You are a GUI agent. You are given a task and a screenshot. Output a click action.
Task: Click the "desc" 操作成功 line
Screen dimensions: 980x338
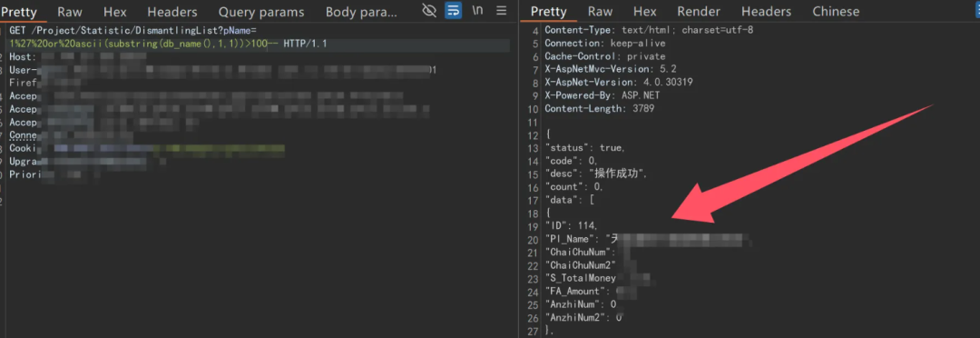pyautogui.click(x=595, y=174)
